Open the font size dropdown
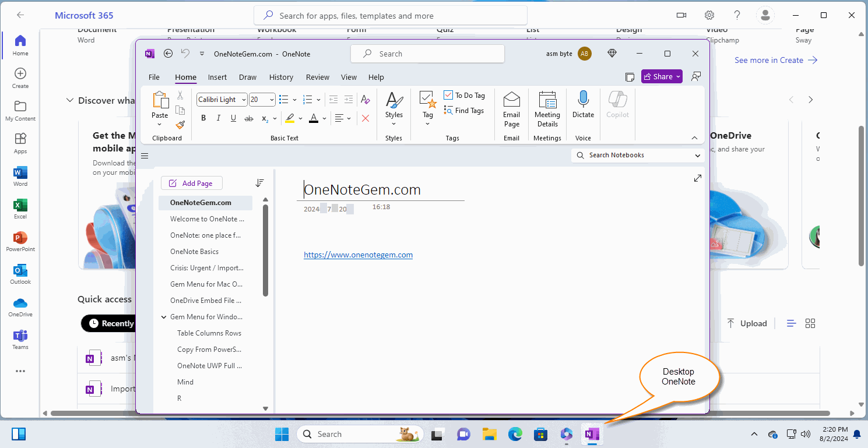The width and height of the screenshot is (868, 448). (x=272, y=100)
